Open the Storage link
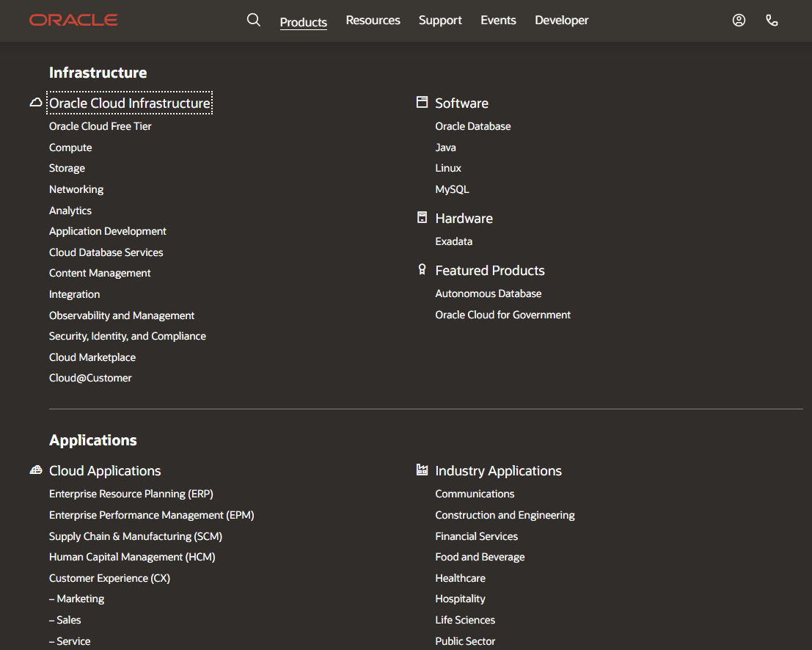 (67, 168)
